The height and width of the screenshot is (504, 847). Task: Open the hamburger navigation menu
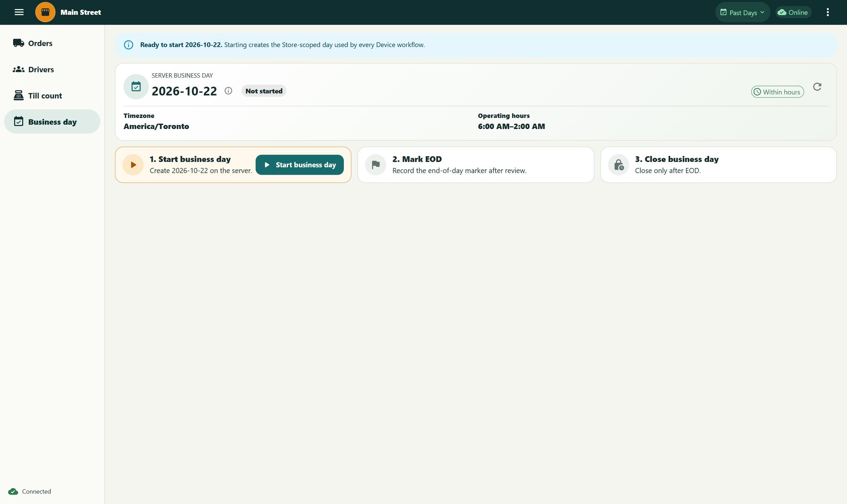click(19, 12)
